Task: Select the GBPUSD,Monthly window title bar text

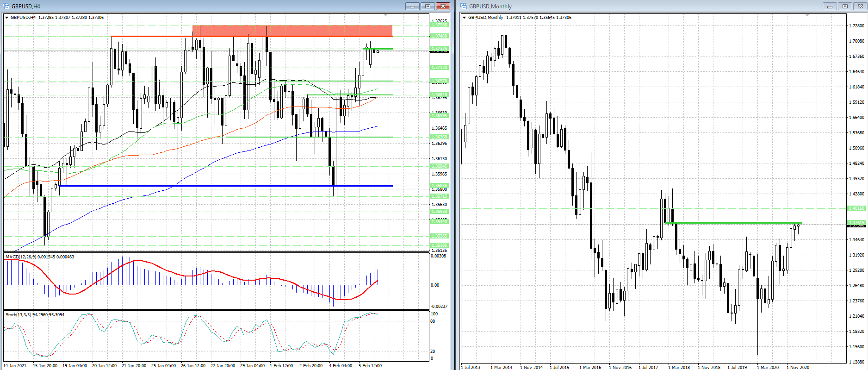Action: click(490, 6)
